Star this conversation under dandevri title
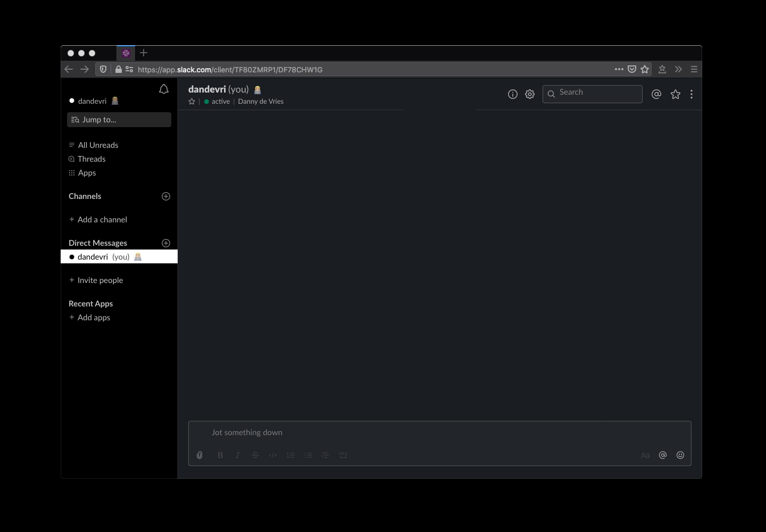The image size is (766, 532). point(192,102)
